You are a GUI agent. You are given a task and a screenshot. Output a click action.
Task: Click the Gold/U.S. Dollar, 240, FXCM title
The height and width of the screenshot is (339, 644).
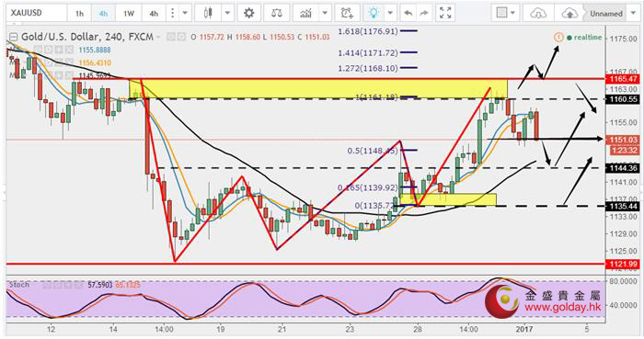pyautogui.click(x=87, y=37)
